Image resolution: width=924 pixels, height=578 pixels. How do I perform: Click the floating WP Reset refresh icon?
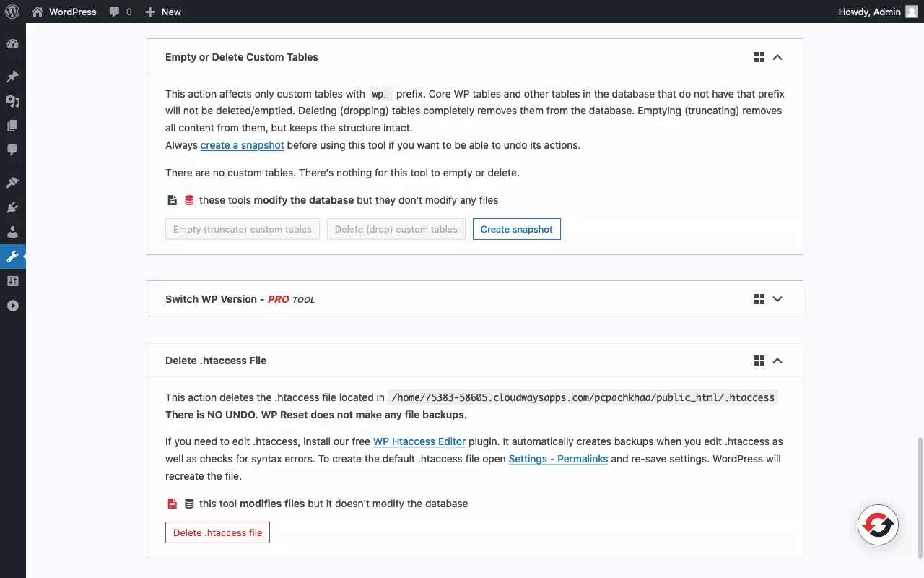tap(878, 525)
